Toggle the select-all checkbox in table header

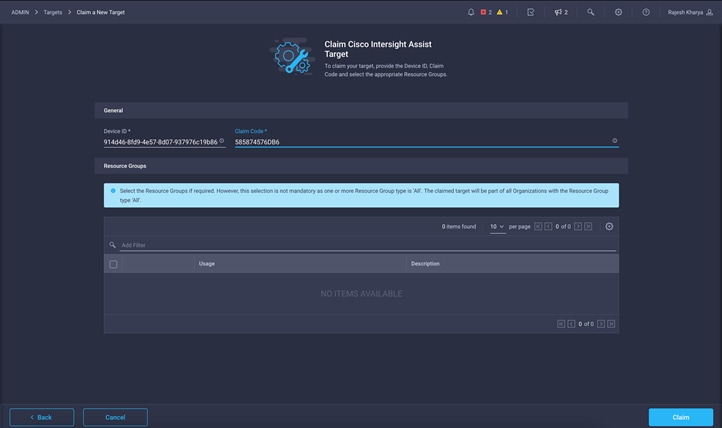[x=113, y=264]
